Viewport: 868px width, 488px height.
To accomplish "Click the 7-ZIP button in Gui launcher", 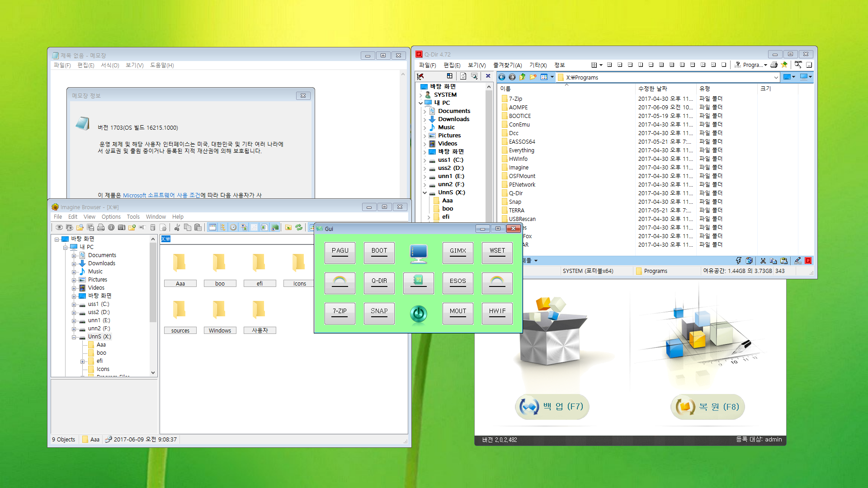I will point(340,314).
